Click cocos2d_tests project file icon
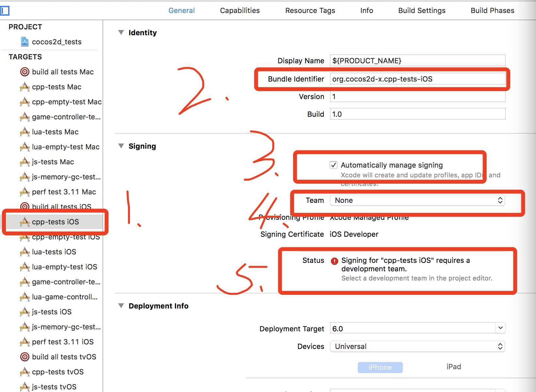Screen dimensions: 536x392 pos(24,42)
